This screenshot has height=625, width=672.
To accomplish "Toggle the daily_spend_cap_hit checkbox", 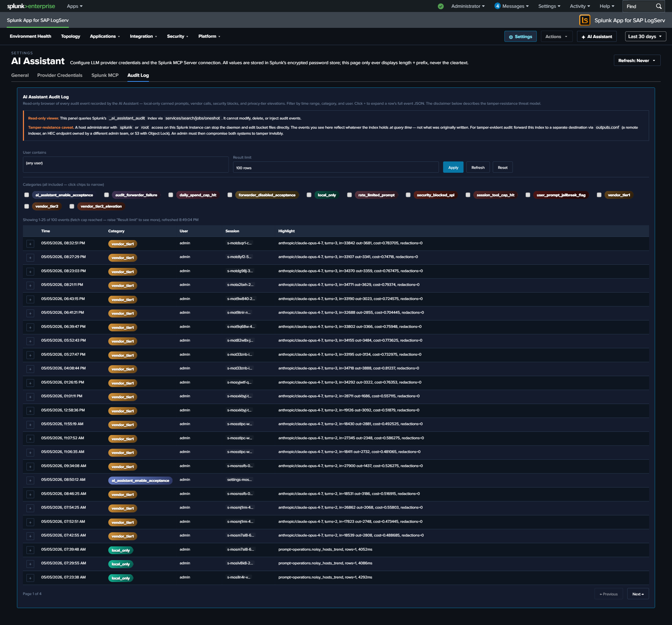I will (171, 195).
